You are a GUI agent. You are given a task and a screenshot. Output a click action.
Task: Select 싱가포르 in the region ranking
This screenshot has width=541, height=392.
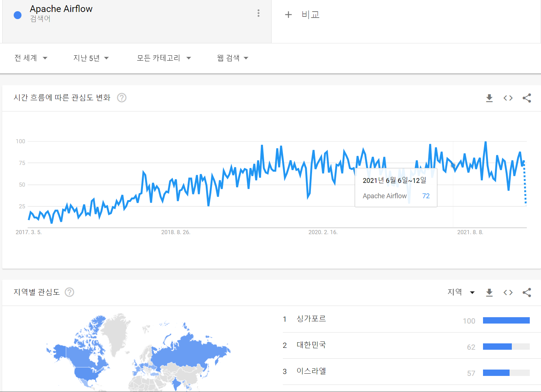[x=311, y=319]
